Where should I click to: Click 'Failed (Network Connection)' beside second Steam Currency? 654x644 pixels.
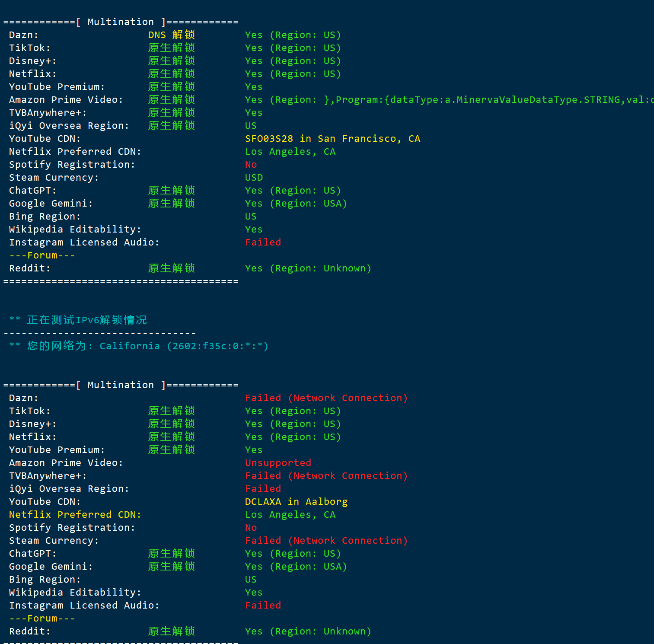[x=326, y=541]
